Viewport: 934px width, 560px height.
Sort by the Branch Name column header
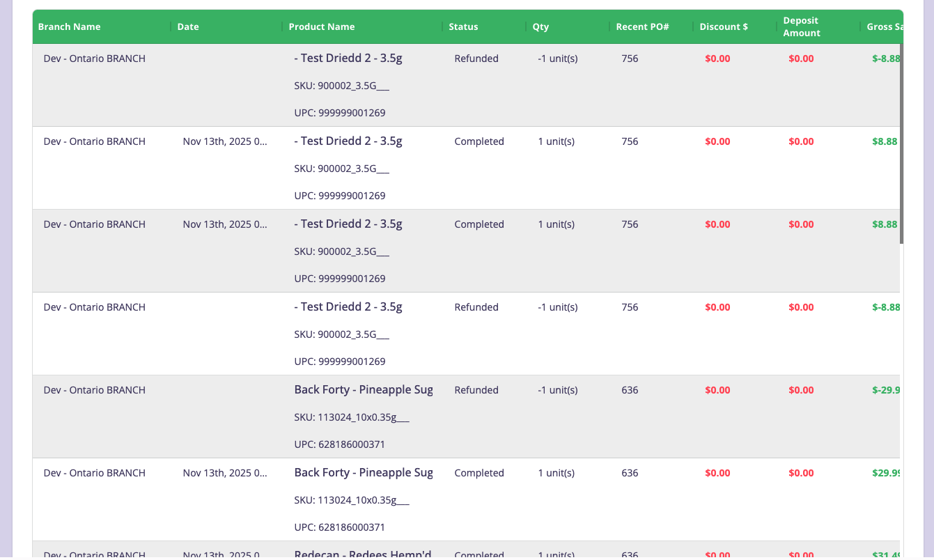click(70, 26)
